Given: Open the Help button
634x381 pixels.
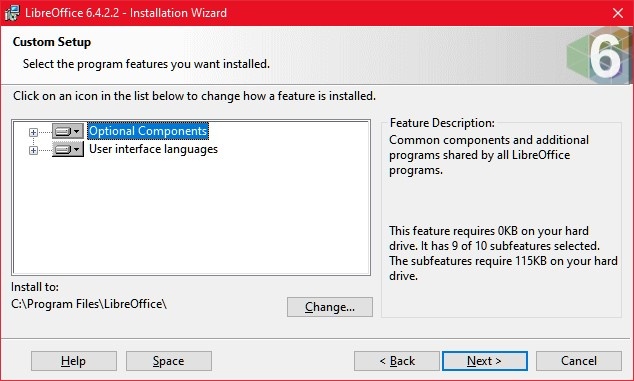Looking at the screenshot, I should coord(74,361).
